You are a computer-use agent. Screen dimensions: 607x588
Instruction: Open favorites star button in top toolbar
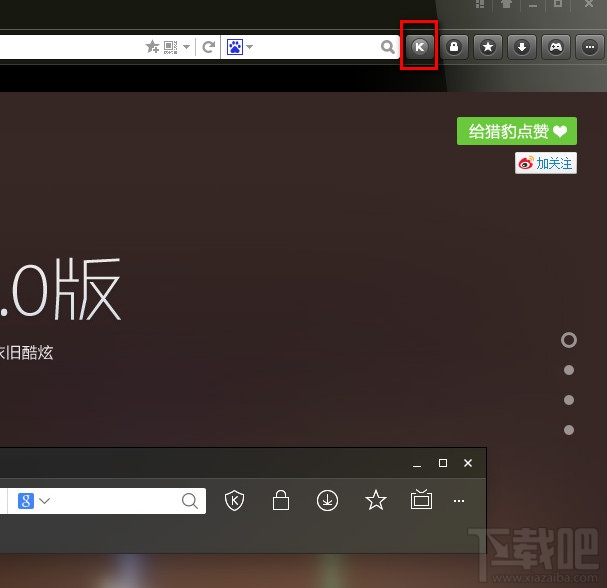click(487, 47)
